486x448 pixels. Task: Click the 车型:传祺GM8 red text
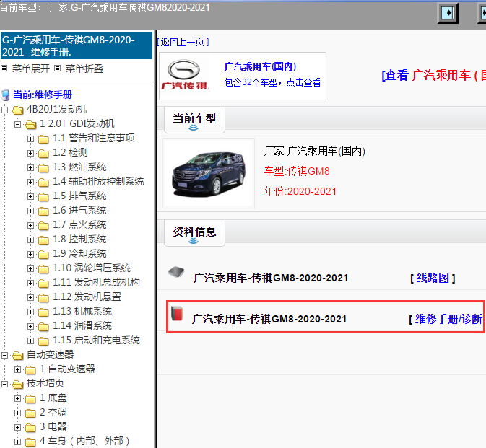(297, 171)
